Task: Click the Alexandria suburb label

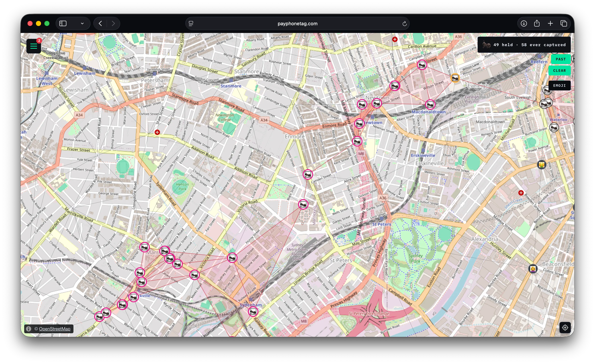Action: [484, 239]
